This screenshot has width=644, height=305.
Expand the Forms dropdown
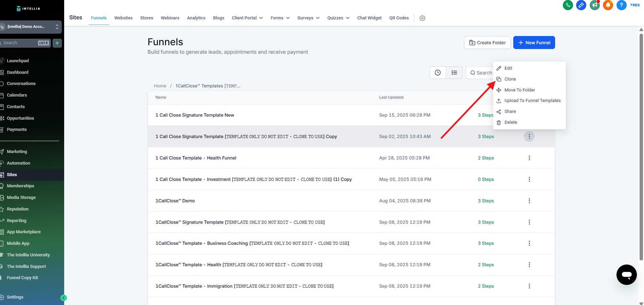(280, 18)
